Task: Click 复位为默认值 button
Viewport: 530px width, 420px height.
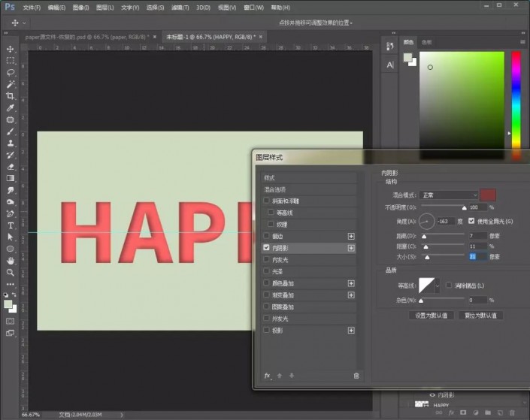Action: pos(480,316)
